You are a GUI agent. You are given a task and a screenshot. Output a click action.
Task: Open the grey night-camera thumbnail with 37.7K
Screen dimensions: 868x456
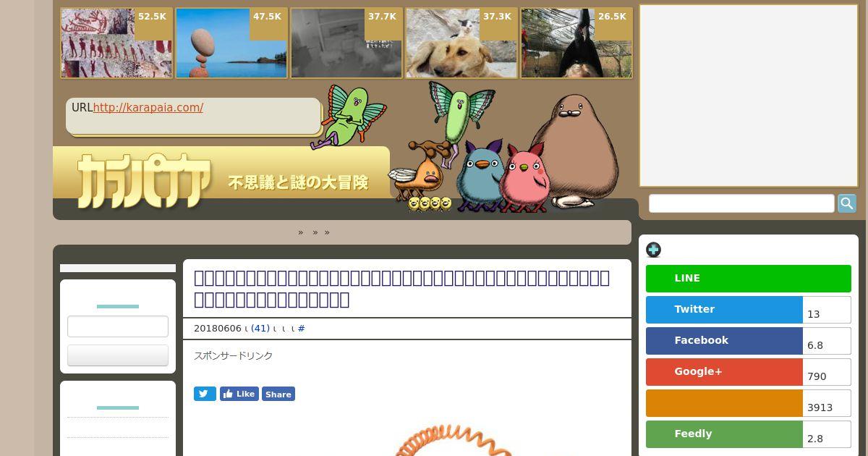coord(346,43)
